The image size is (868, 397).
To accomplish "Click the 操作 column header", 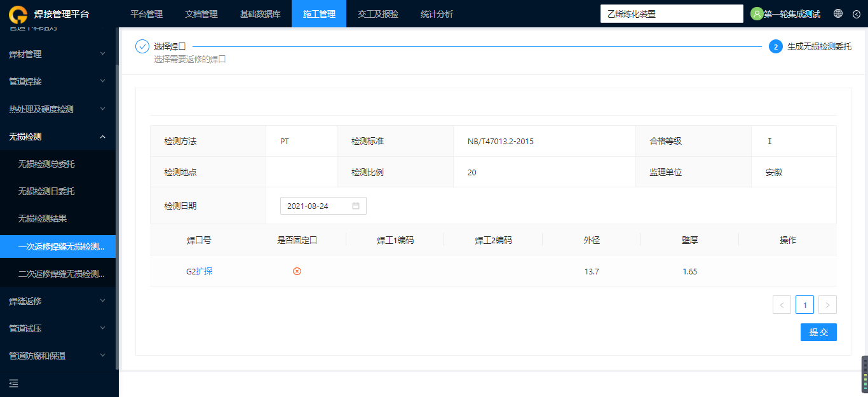I will 788,240.
